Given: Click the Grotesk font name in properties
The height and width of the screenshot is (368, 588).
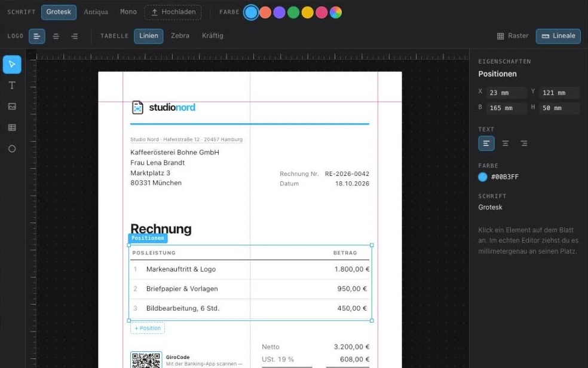Looking at the screenshot, I should click(x=490, y=207).
